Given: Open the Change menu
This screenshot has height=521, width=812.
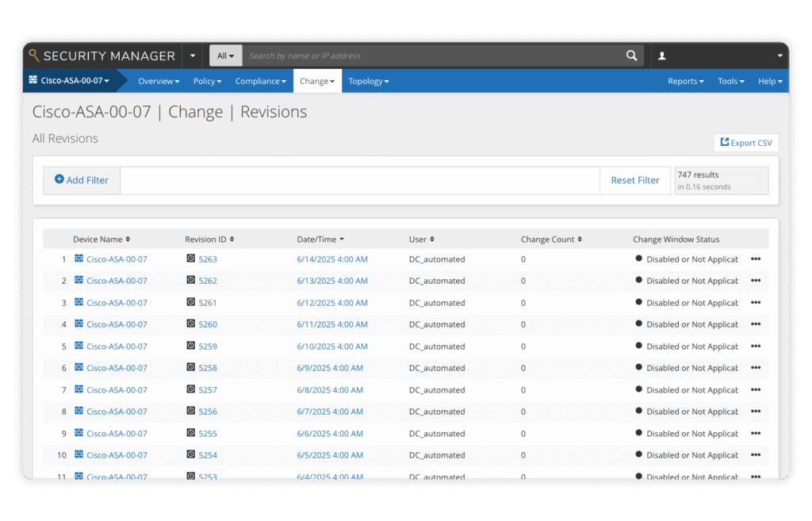Looking at the screenshot, I should [317, 82].
